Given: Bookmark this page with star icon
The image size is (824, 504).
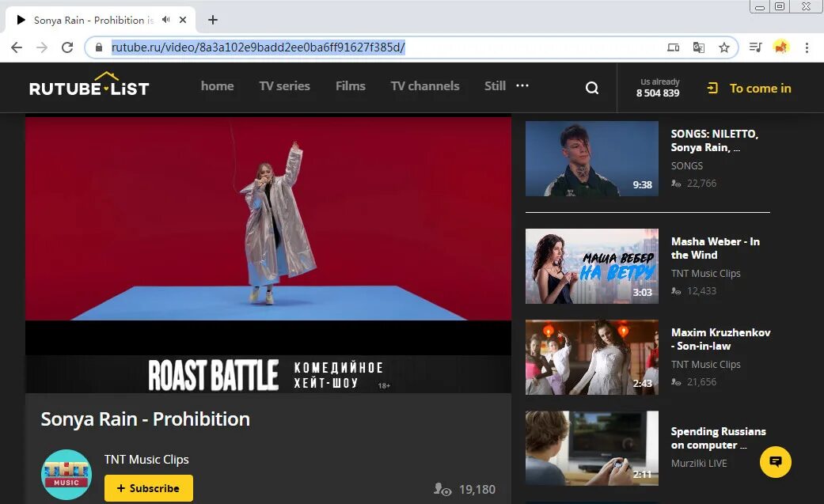Looking at the screenshot, I should click(x=724, y=47).
